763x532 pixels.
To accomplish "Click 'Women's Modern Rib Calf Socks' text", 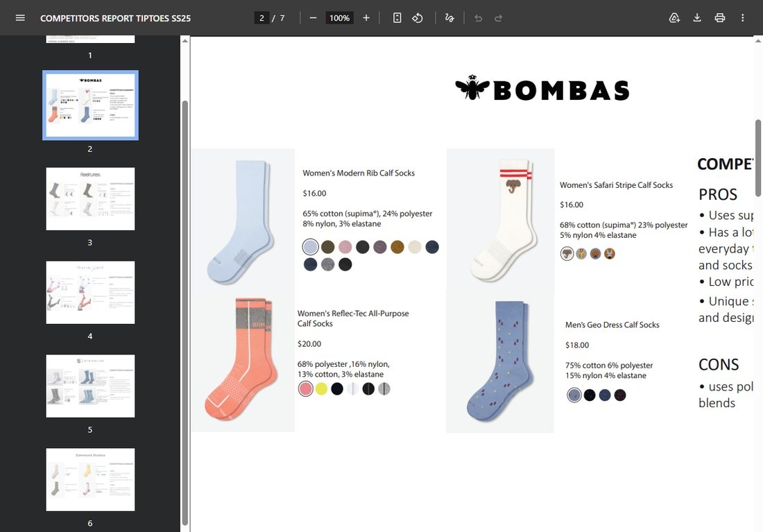I will (x=359, y=173).
